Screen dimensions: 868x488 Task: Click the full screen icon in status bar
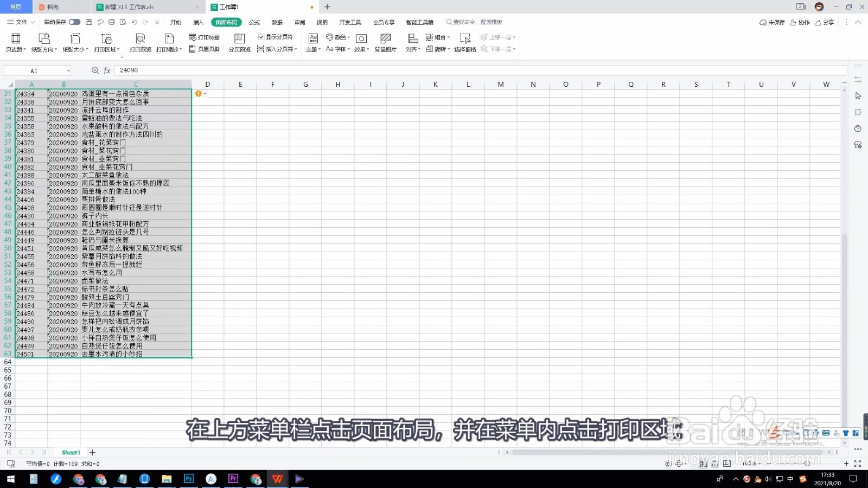click(x=858, y=464)
